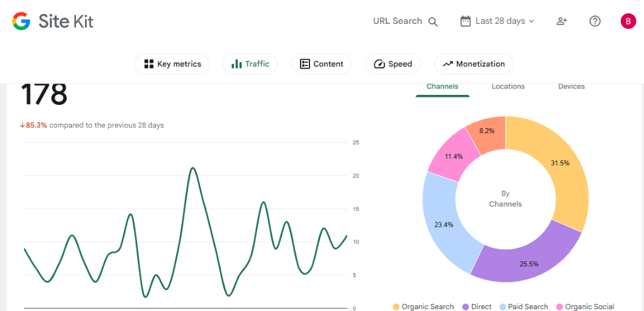Click the y-axis label 10

click(356, 242)
